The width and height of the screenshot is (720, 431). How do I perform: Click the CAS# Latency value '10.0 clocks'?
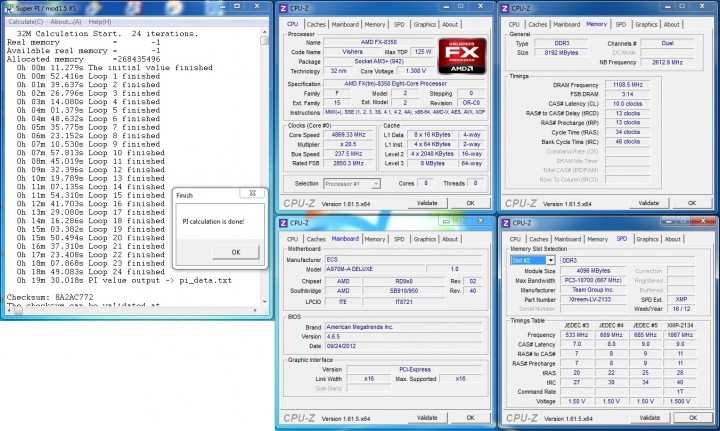tap(627, 104)
